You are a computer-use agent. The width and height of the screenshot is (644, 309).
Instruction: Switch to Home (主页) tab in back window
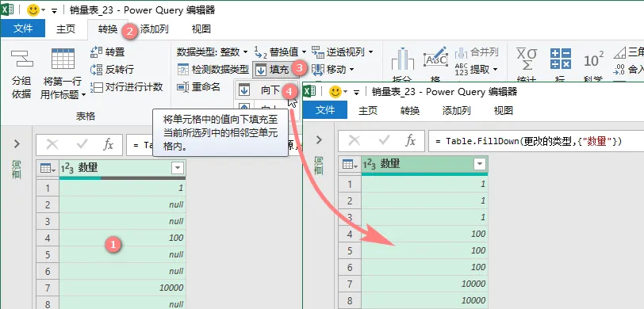pos(66,29)
